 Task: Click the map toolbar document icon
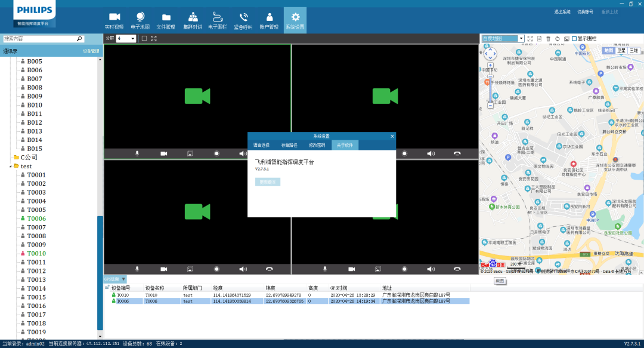click(x=539, y=39)
